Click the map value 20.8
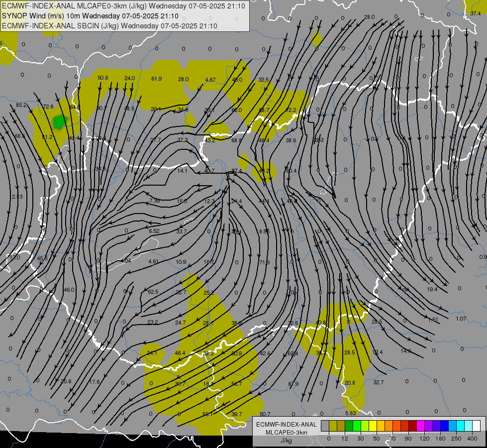This screenshot has width=487, height=448. point(350,383)
